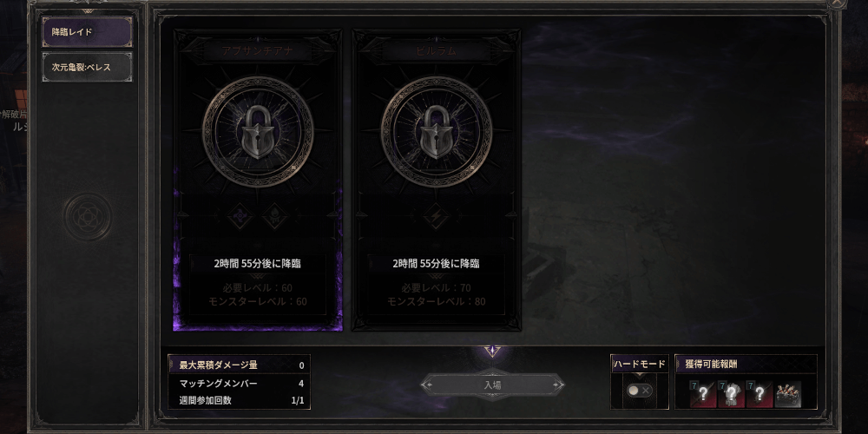Viewport: 868px width, 434px height.
Task: Click the rosette emblem in left sidebar
Action: tap(88, 216)
